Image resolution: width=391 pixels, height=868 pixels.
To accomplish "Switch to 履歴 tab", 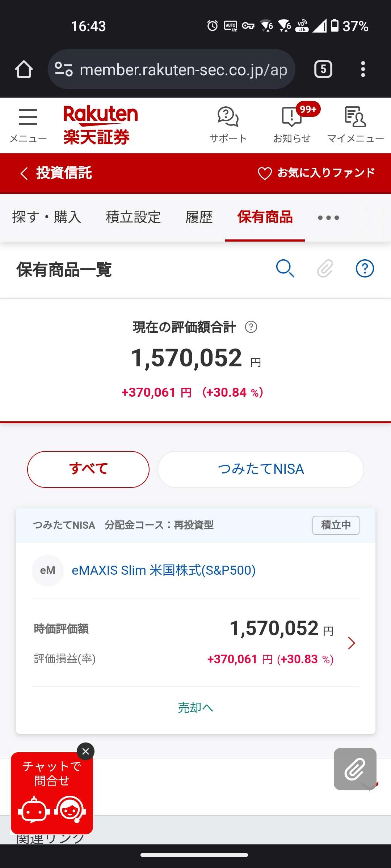I will [x=199, y=217].
